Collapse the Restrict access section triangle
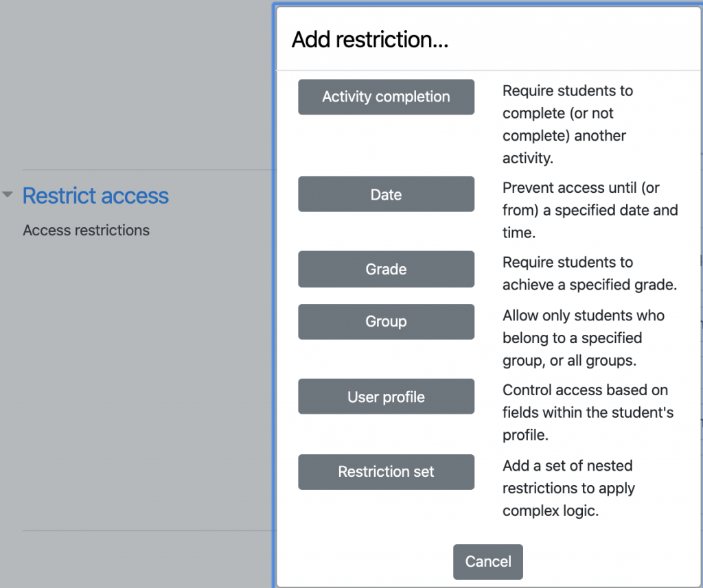This screenshot has width=703, height=588. coord(8,196)
